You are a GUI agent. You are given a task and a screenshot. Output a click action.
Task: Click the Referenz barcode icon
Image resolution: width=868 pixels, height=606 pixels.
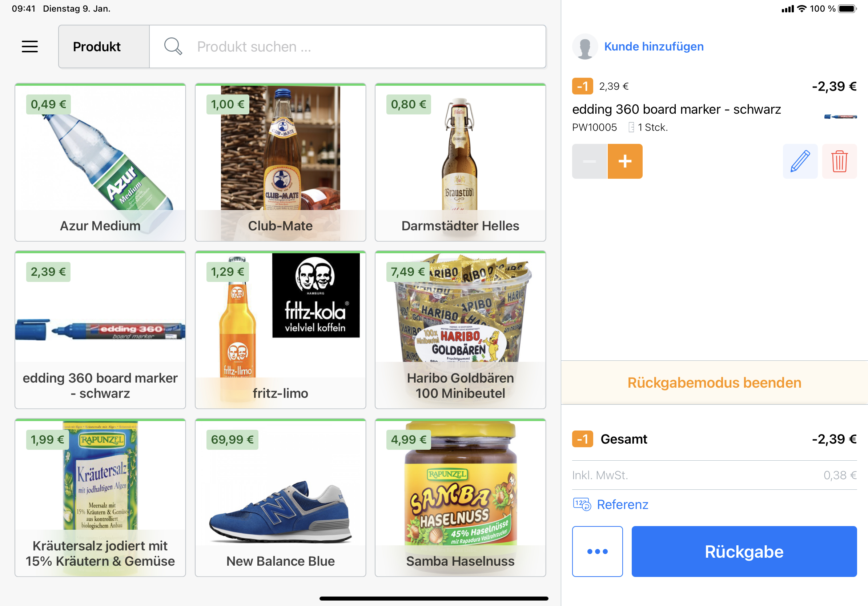(x=582, y=504)
